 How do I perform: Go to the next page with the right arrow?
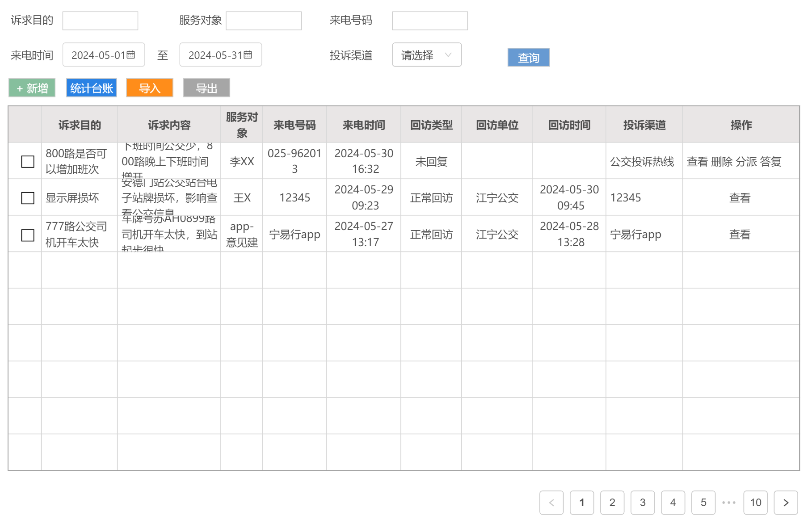[786, 503]
